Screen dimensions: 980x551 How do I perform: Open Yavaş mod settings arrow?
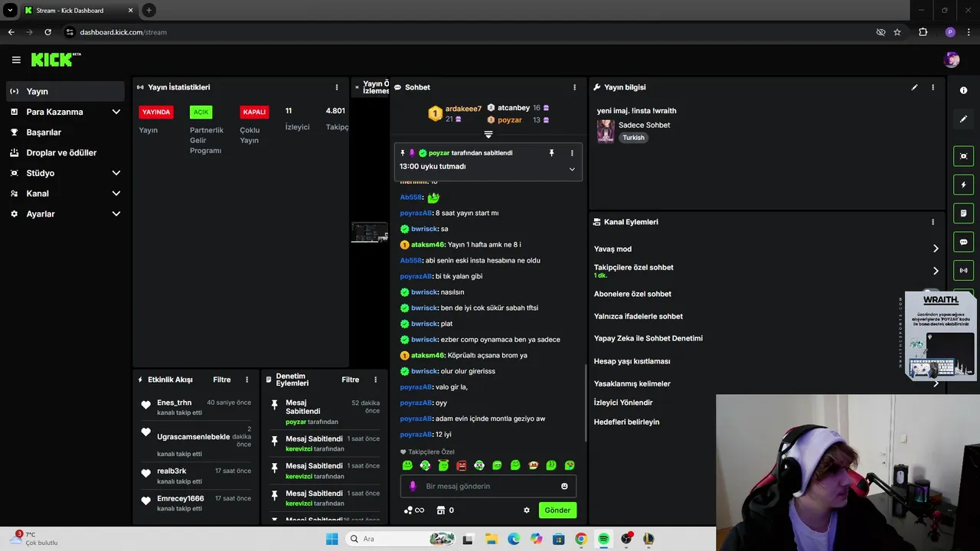point(936,249)
